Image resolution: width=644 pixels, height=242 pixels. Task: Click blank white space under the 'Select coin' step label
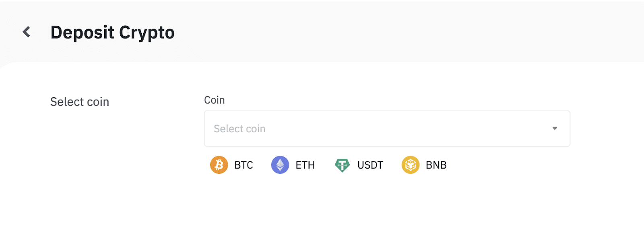tap(80, 161)
